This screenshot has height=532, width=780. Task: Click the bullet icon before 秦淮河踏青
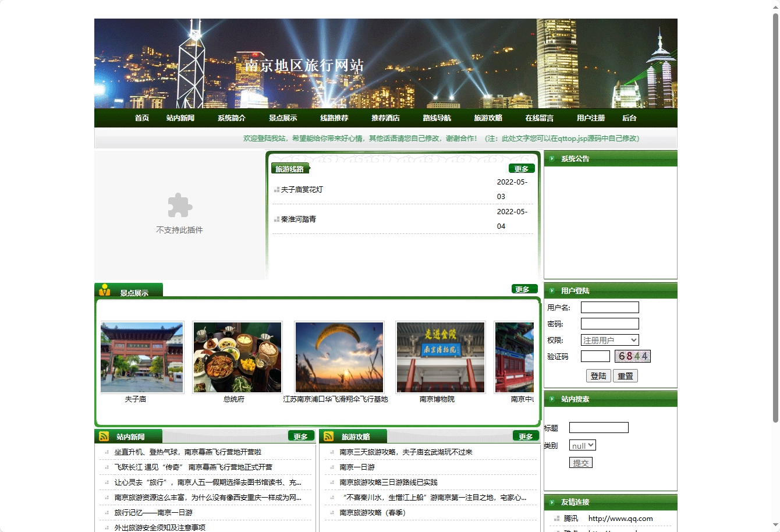276,219
